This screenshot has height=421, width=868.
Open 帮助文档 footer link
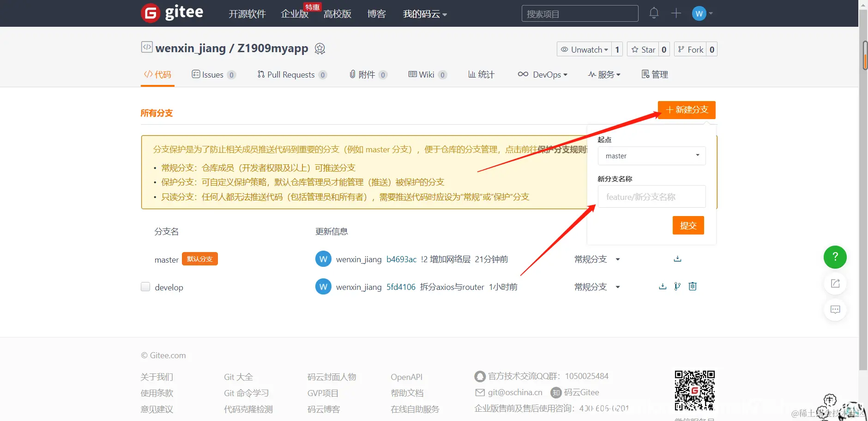407,393
